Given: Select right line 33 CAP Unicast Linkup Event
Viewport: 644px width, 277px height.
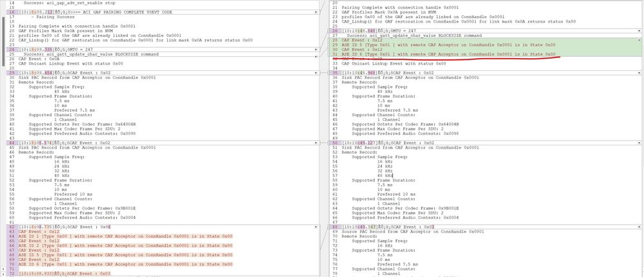Looking at the screenshot, I should click(394, 64).
